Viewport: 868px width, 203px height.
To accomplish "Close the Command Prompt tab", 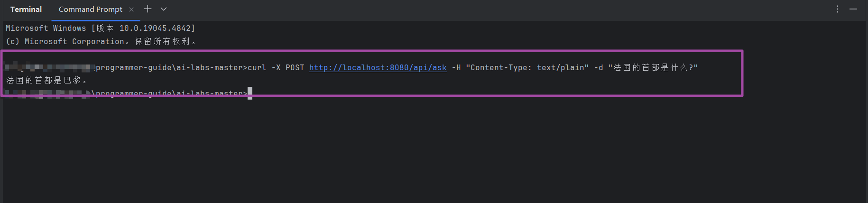I will click(131, 9).
